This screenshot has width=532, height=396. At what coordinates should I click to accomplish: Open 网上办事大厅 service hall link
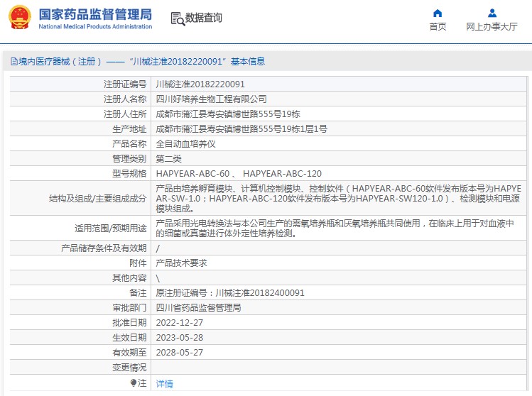pos(492,27)
